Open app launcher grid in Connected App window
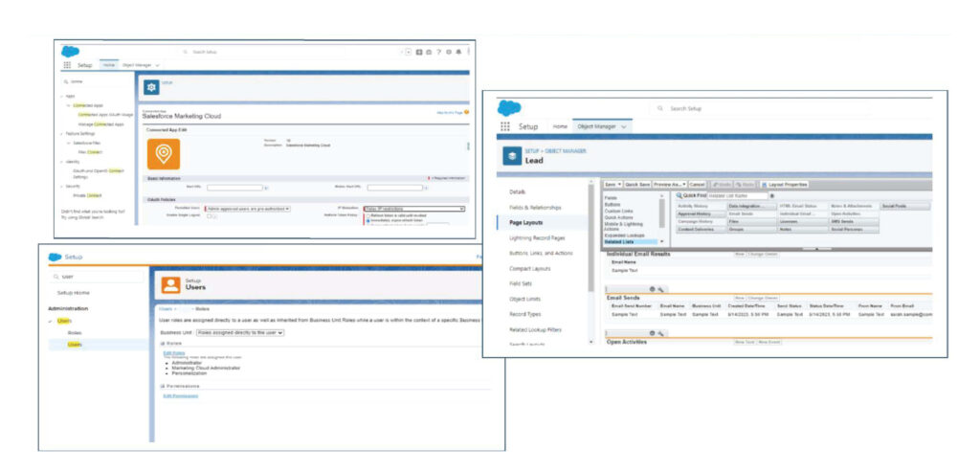Viewport: 980px width, 471px height. (67, 64)
